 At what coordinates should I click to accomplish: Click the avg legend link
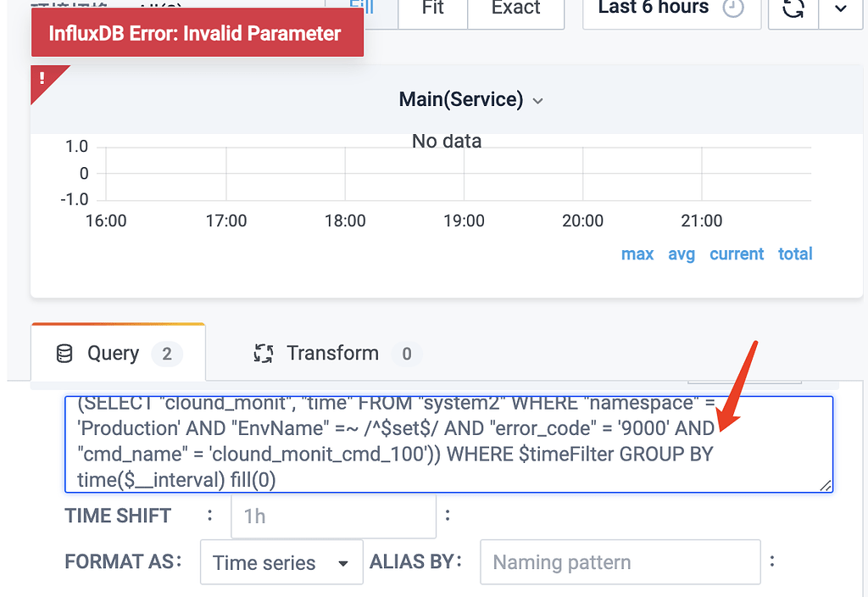pos(682,254)
